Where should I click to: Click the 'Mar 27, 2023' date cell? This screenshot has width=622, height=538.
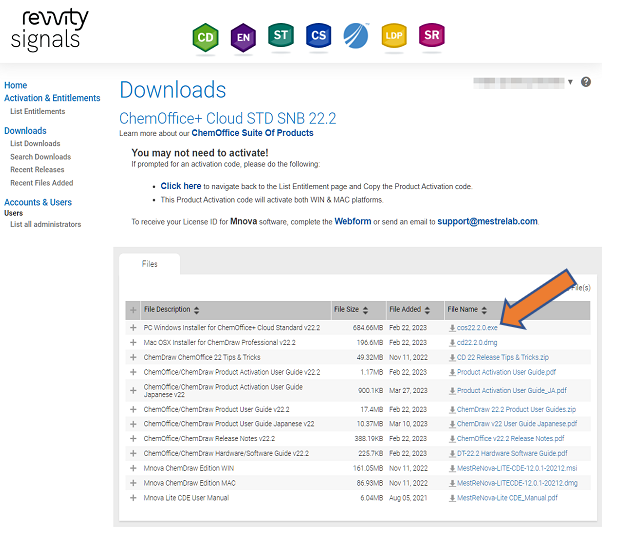coord(408,390)
